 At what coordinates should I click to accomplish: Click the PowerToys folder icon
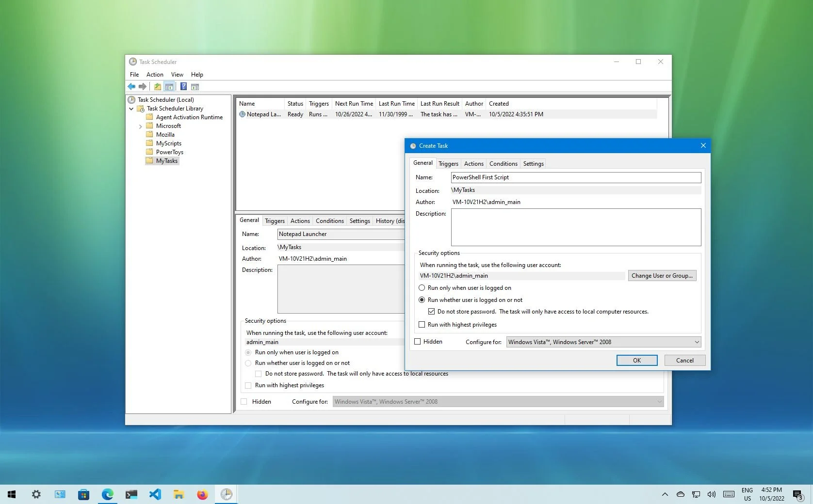[x=150, y=152]
